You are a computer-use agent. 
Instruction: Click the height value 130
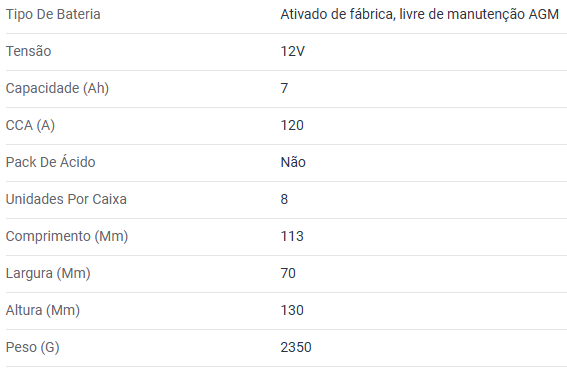point(292,310)
